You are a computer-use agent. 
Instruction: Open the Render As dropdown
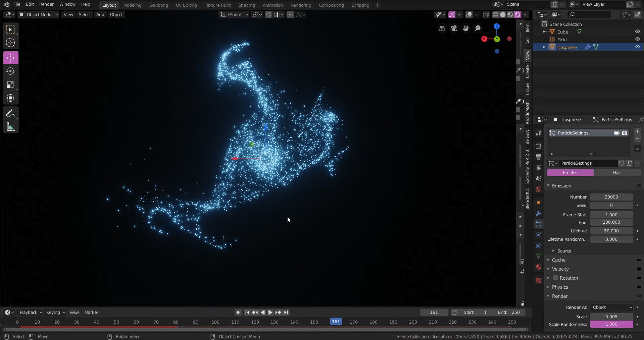click(612, 307)
